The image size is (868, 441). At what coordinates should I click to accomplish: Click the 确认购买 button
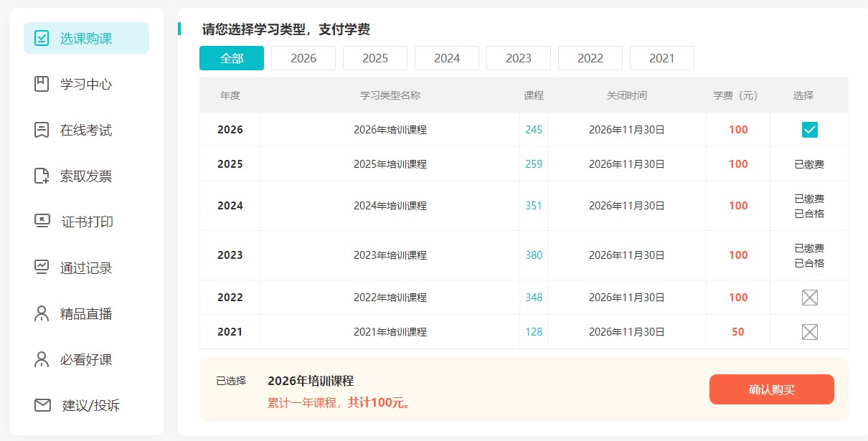[x=772, y=389]
